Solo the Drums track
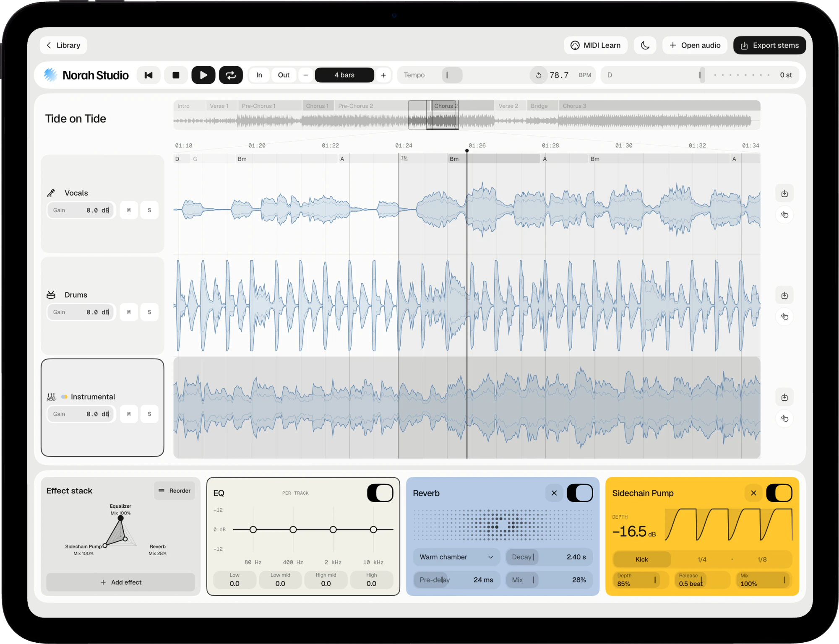839x644 pixels. pos(149,312)
